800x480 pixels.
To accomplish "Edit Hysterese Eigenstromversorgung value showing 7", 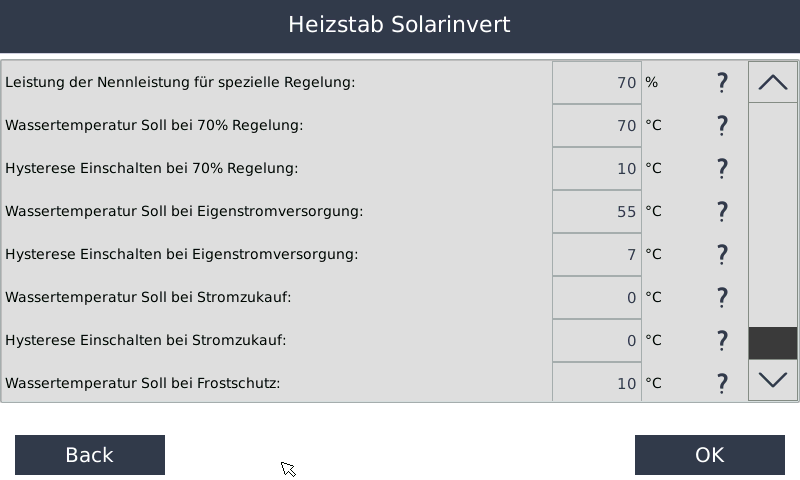I will (597, 254).
